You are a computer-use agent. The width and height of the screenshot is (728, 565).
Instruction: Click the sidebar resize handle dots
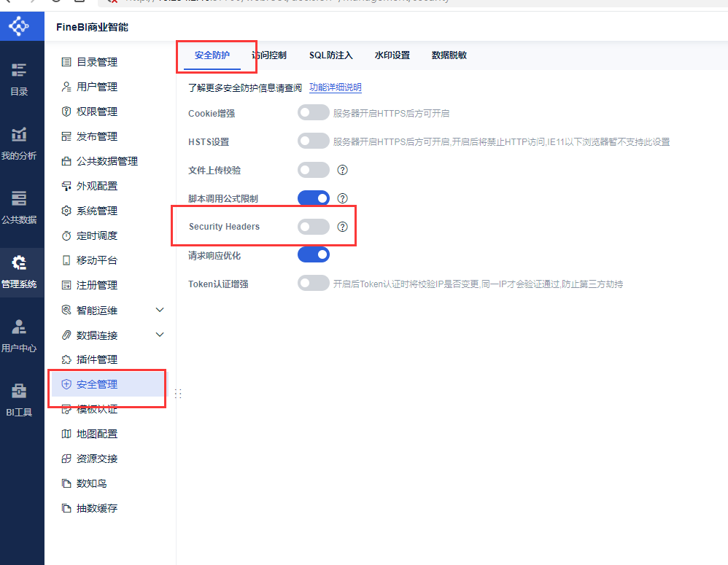point(178,394)
